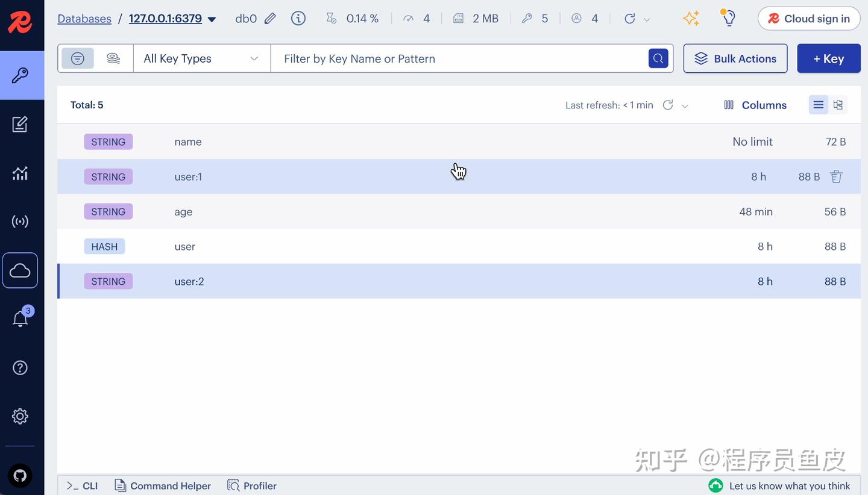The image size is (868, 495).
Task: Open Let us know what you think
Action: pyautogui.click(x=779, y=485)
